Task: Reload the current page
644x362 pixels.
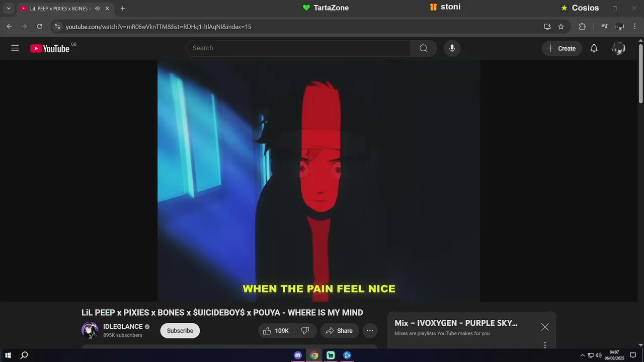Action: pyautogui.click(x=40, y=27)
